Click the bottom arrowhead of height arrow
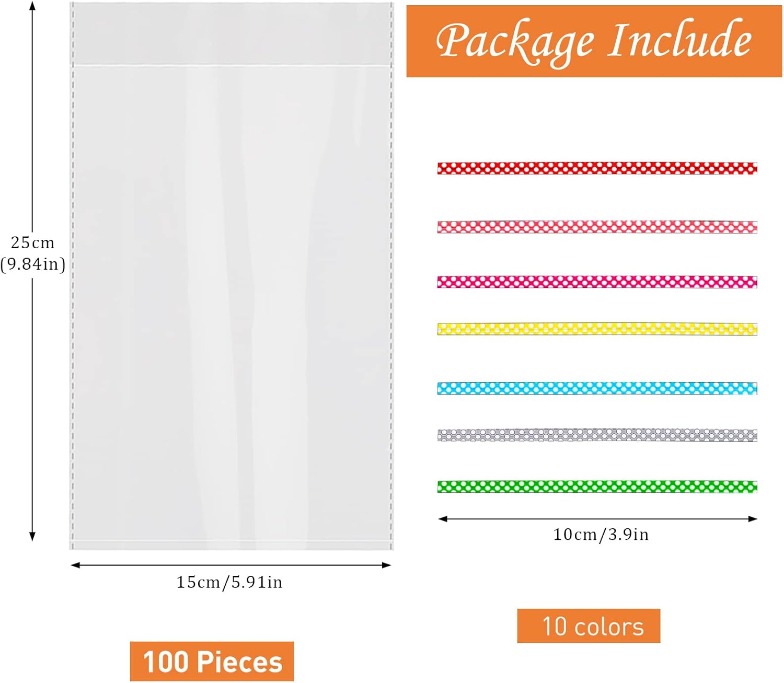Screen dimensions: 784x683 pyautogui.click(x=32, y=536)
